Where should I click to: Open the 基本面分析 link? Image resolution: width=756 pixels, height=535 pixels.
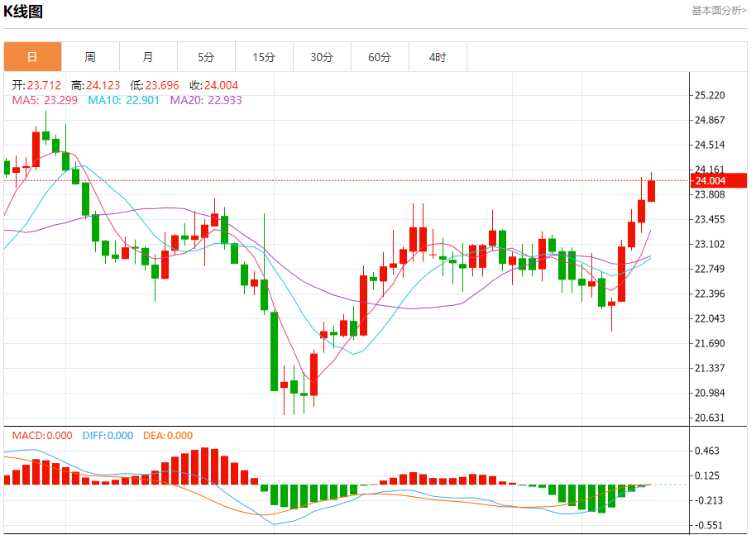pos(718,11)
